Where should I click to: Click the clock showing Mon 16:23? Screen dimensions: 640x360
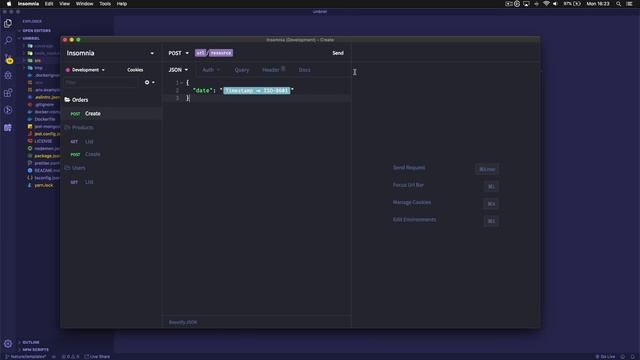(x=598, y=4)
